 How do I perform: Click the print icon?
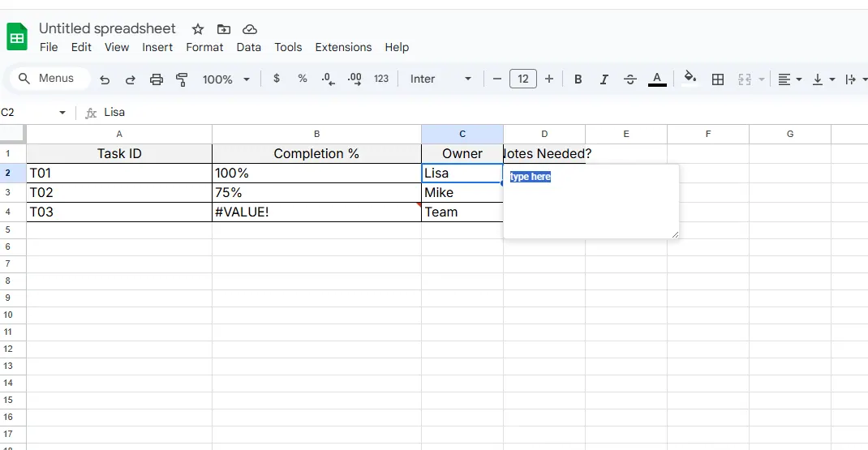(157, 79)
